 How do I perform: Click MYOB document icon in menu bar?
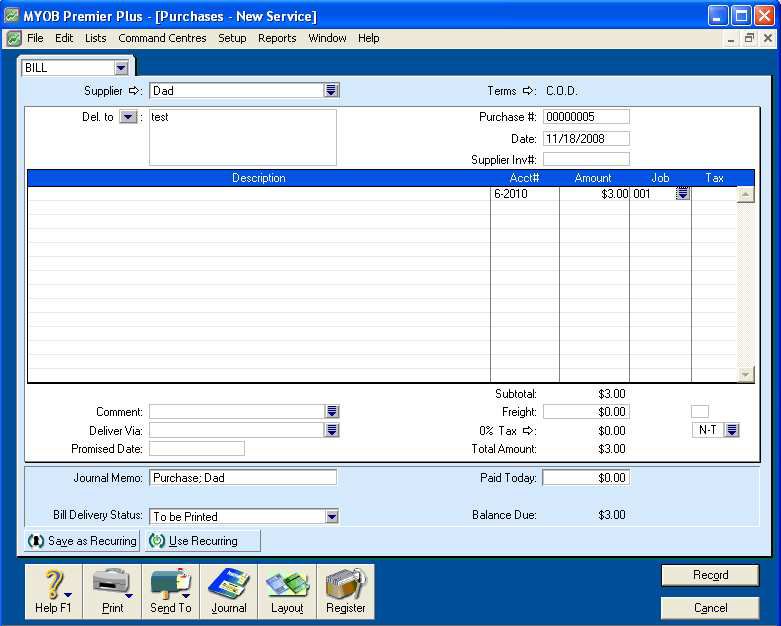pyautogui.click(x=14, y=38)
